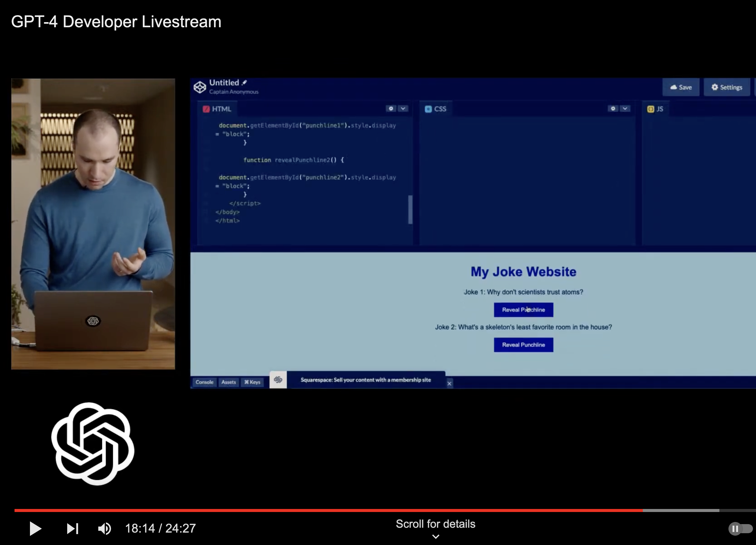Open the Assets panel tab
The width and height of the screenshot is (756, 545).
(x=229, y=382)
